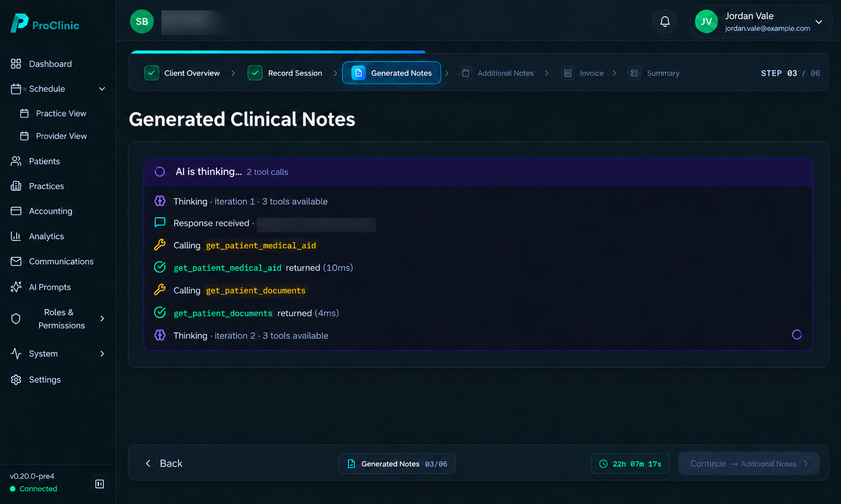
Task: Go to Client Overview step
Action: (x=182, y=73)
